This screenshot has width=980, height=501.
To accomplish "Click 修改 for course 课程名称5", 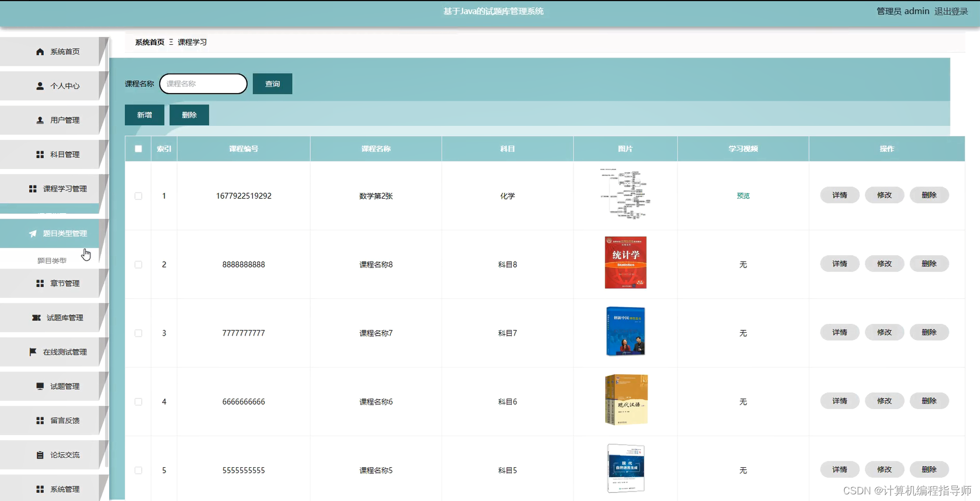I will click(x=885, y=469).
